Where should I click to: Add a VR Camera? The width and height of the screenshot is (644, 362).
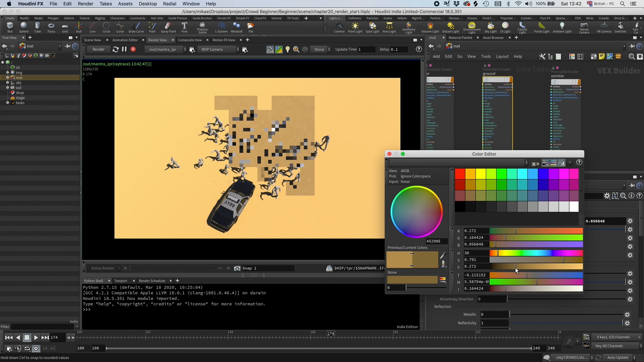[604, 27]
